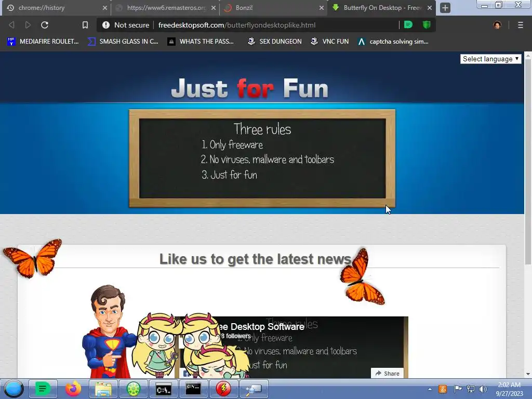
Task: Open the network tool icon in the taskbar
Action: point(254,389)
